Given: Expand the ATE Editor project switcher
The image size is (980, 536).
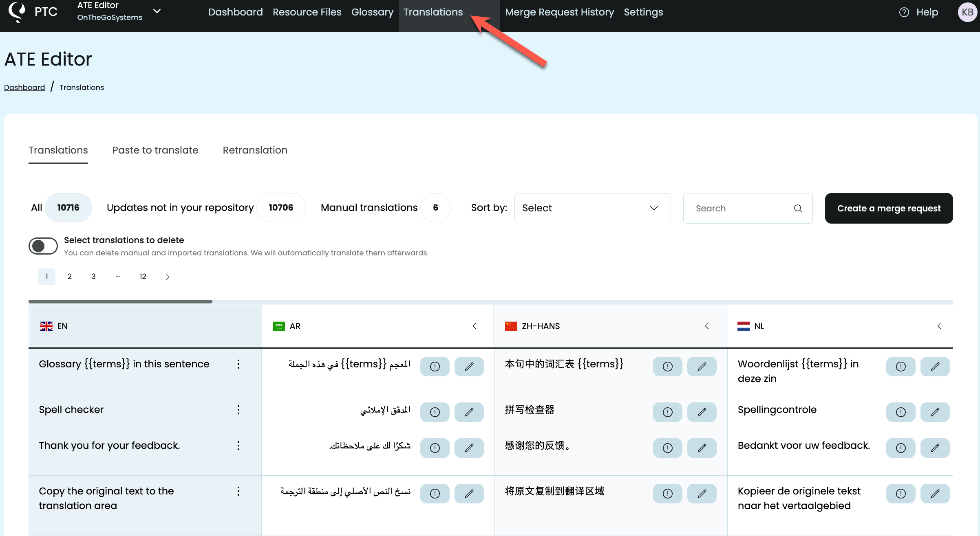Looking at the screenshot, I should point(157,11).
